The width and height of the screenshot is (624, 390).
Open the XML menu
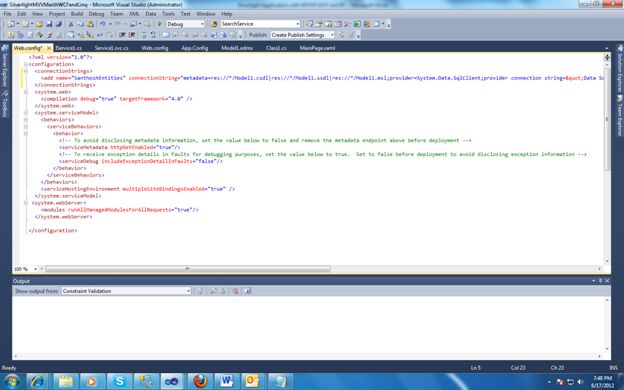[134, 14]
